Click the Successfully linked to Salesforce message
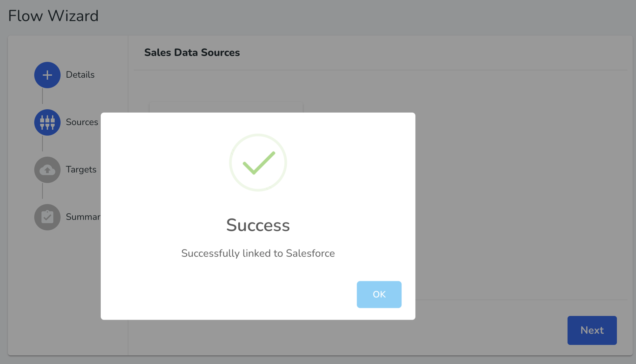 tap(258, 253)
